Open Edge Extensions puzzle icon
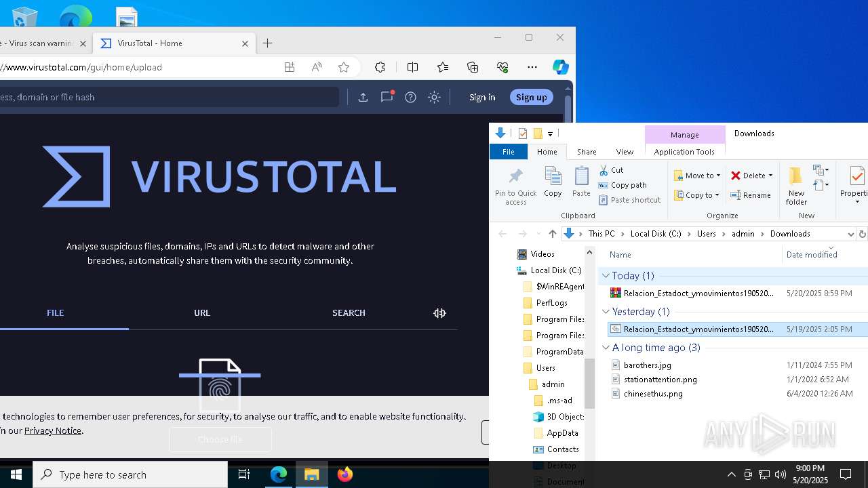The width and height of the screenshot is (868, 488). pyautogui.click(x=380, y=67)
